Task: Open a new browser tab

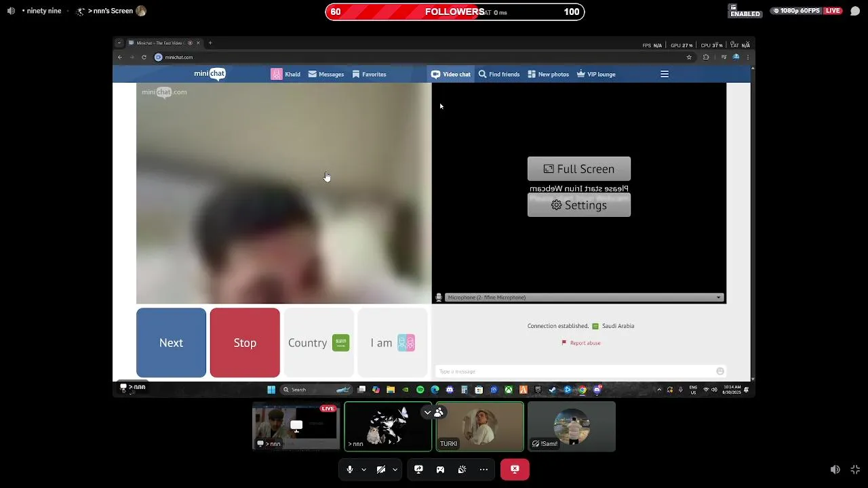Action: 210,43
